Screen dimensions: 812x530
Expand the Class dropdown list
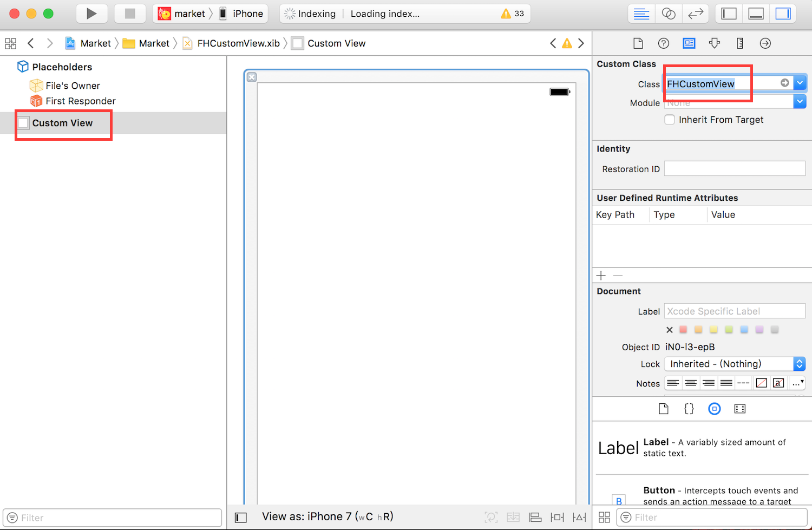[x=800, y=83]
